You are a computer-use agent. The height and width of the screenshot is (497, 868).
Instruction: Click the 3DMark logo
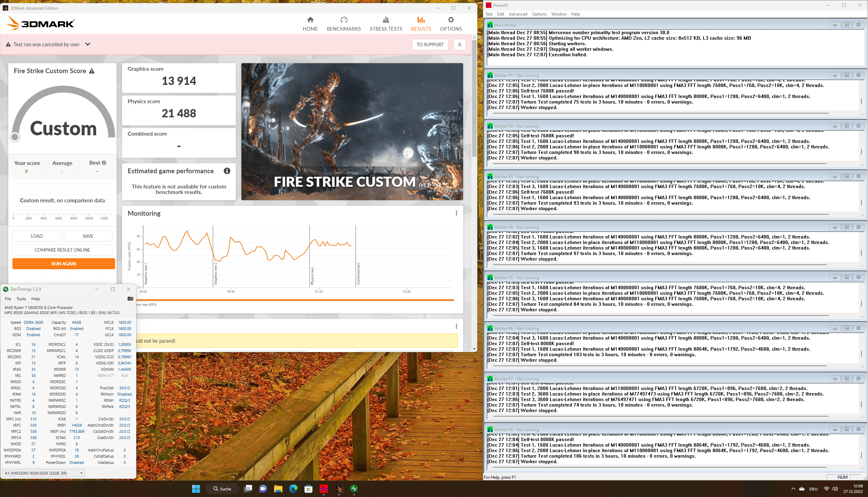tap(40, 23)
